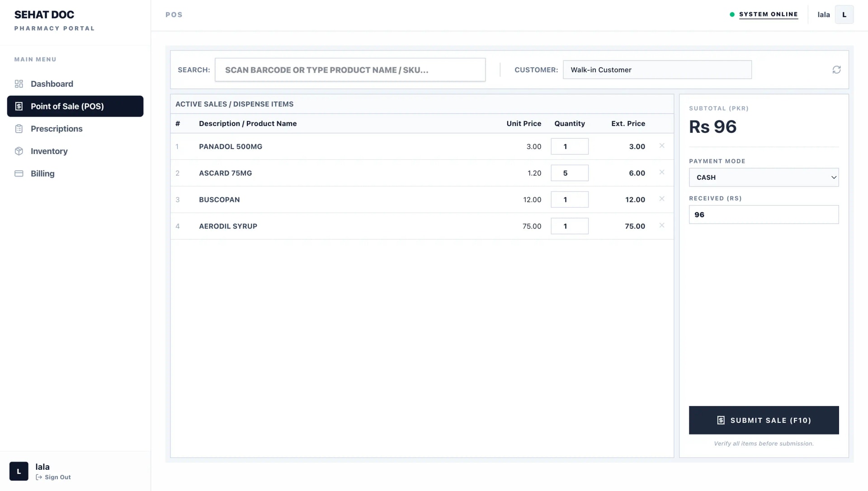The image size is (868, 491).
Task: Click the lala name in sidebar footer
Action: pos(42,467)
